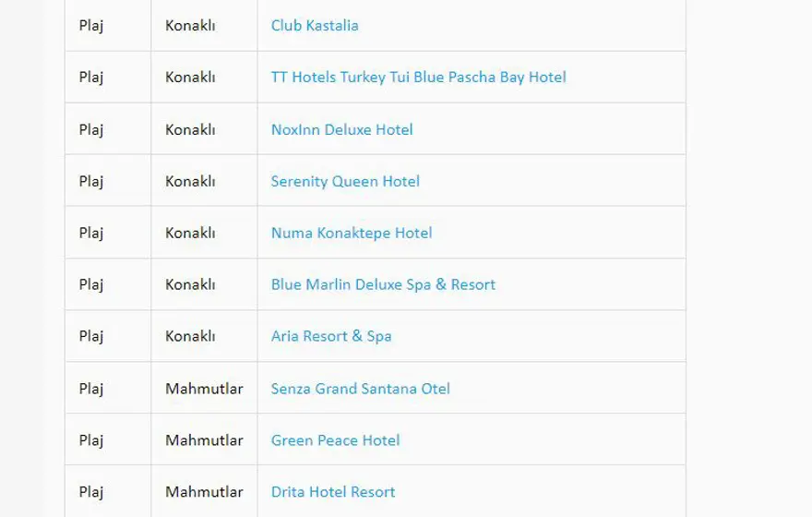This screenshot has height=517, width=812.
Task: Click the Mahmutlar cell beside Drita Hotel Resort
Action: pos(204,492)
